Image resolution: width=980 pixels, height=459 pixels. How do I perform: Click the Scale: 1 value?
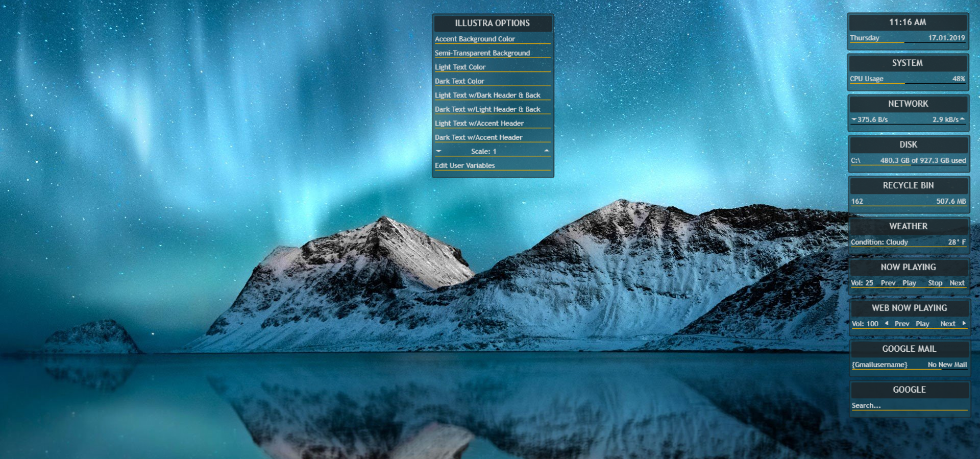tap(483, 151)
